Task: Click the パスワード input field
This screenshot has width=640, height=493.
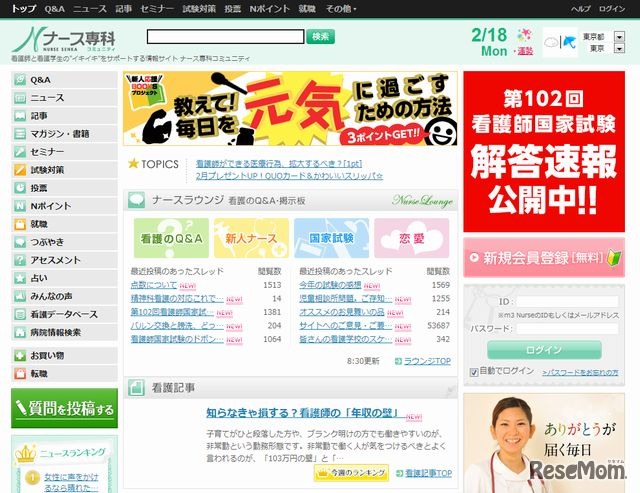Action: pos(567,329)
